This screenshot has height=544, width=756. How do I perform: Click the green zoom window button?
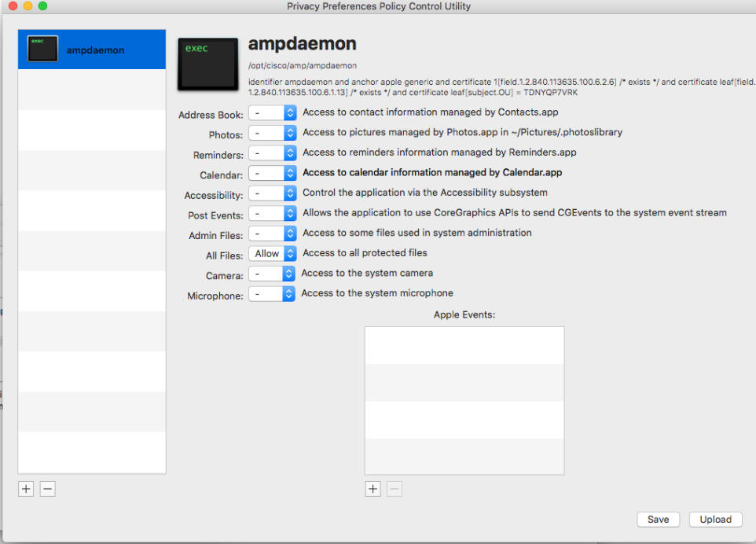coord(43,6)
